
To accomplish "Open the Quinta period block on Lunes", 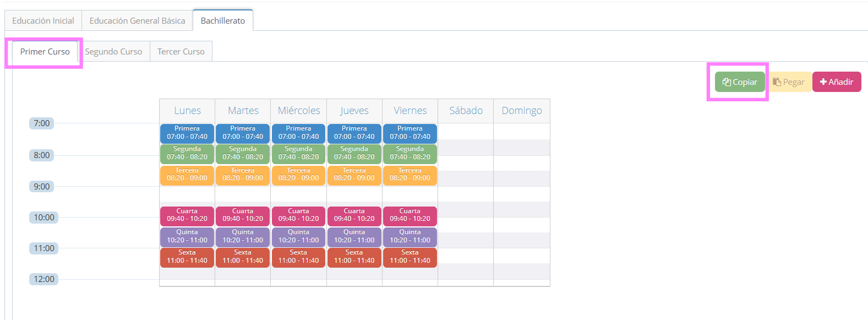I will click(x=187, y=237).
